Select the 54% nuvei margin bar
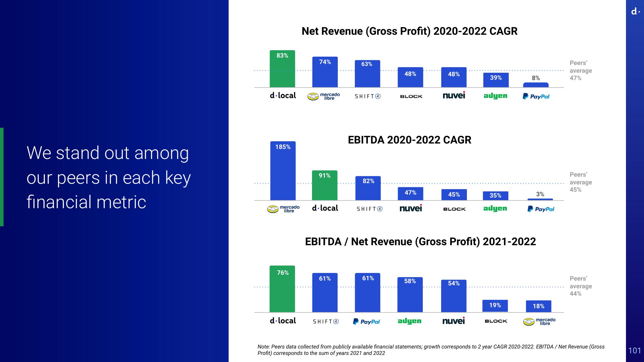The image size is (644, 362). (454, 296)
